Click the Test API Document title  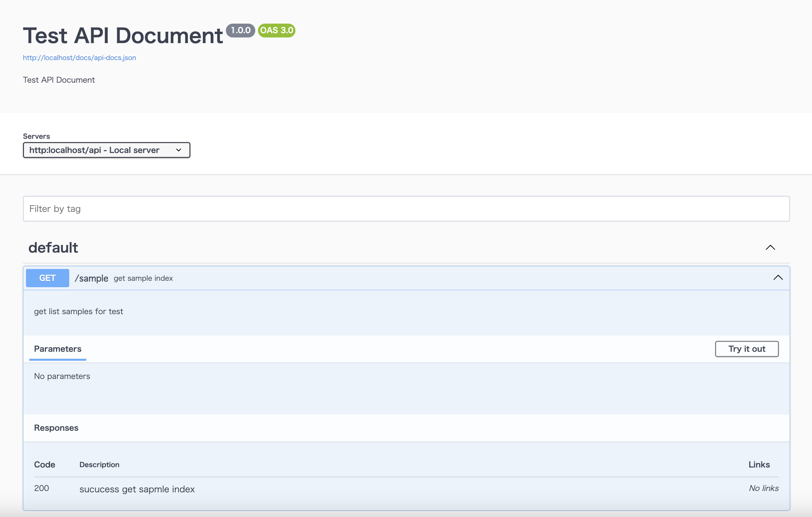click(x=123, y=35)
